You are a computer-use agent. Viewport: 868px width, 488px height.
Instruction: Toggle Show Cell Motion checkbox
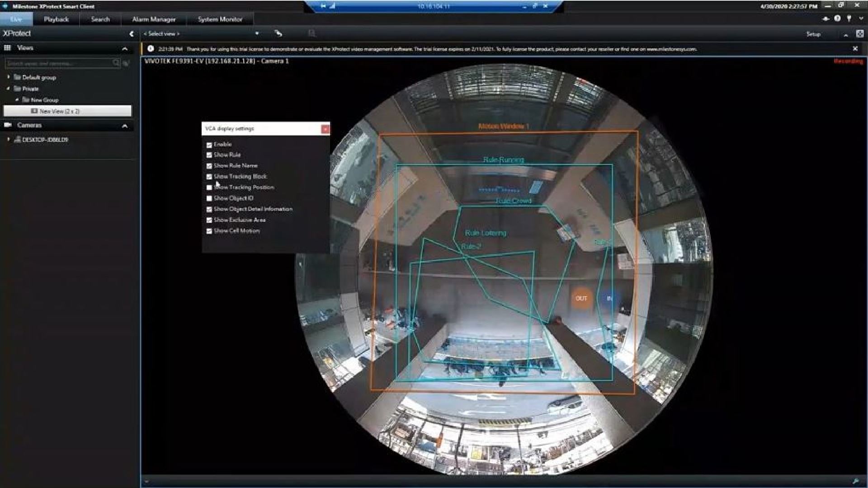[209, 231]
